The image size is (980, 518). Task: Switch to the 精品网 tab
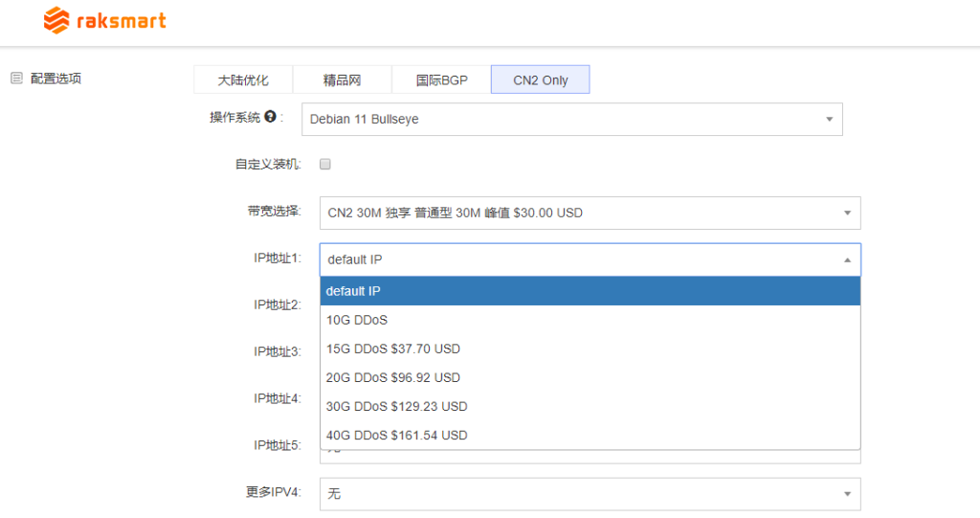[x=342, y=80]
